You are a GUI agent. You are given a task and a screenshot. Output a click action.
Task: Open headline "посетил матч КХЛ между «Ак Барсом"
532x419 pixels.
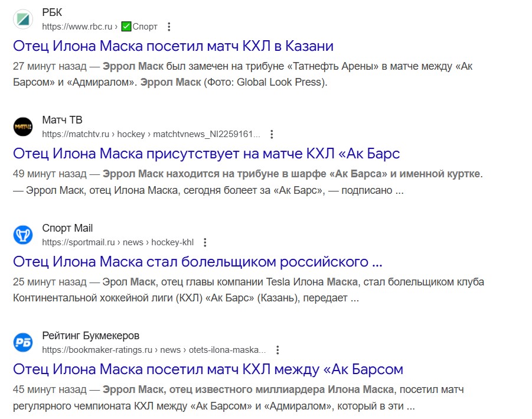pyautogui.click(x=208, y=369)
